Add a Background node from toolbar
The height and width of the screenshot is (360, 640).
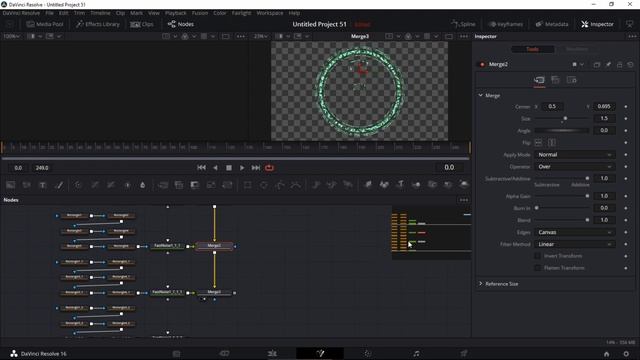tap(11, 185)
